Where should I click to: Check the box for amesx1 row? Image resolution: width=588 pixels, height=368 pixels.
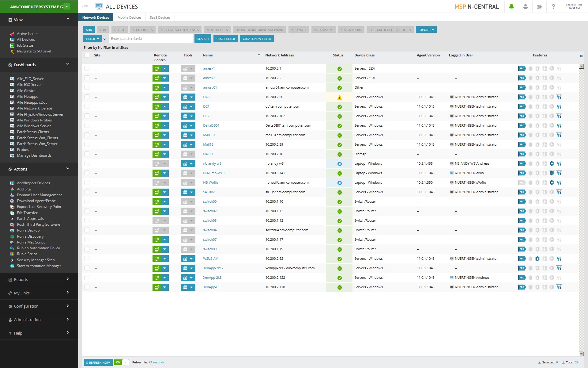87,69
